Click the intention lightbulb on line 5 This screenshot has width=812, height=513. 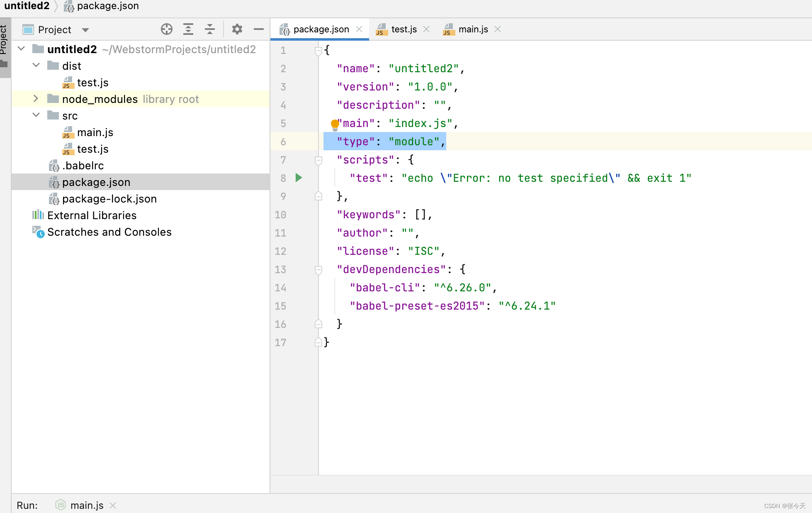click(x=335, y=124)
